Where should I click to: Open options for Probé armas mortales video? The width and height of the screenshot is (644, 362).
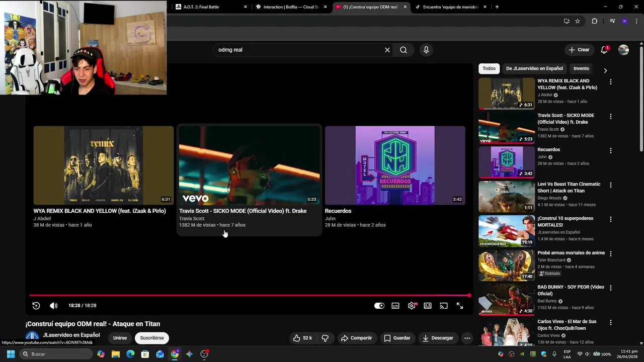click(x=611, y=254)
